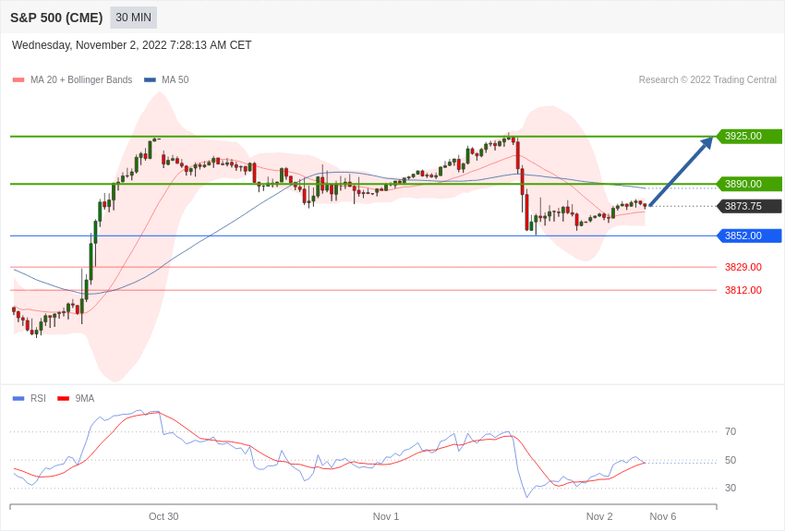The height and width of the screenshot is (532, 785).
Task: Toggle the MA 50 legend label
Action: 175,80
